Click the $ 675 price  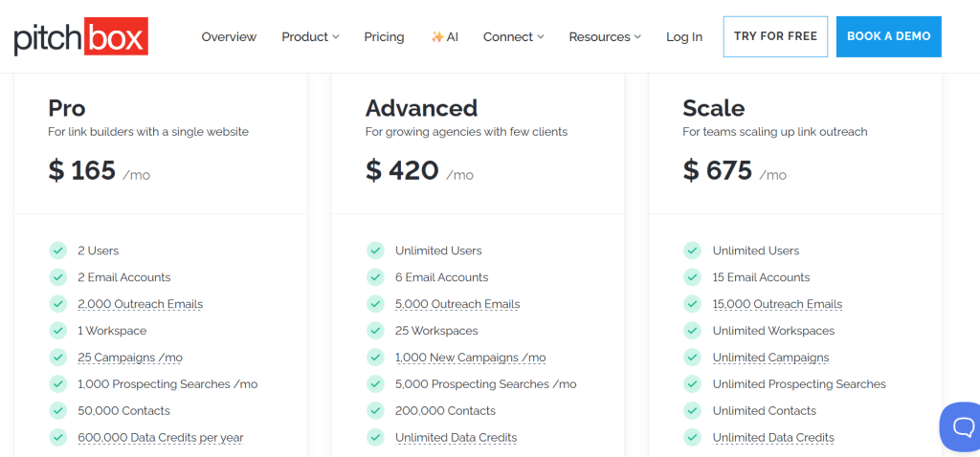pyautogui.click(x=718, y=170)
